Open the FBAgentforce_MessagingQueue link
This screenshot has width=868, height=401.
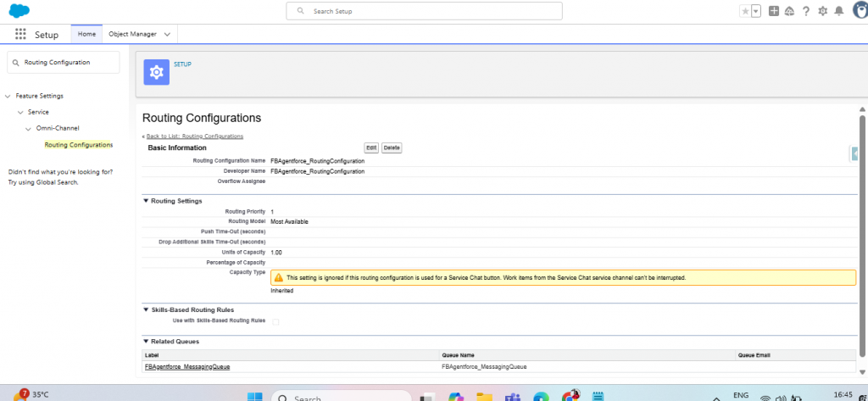point(187,366)
